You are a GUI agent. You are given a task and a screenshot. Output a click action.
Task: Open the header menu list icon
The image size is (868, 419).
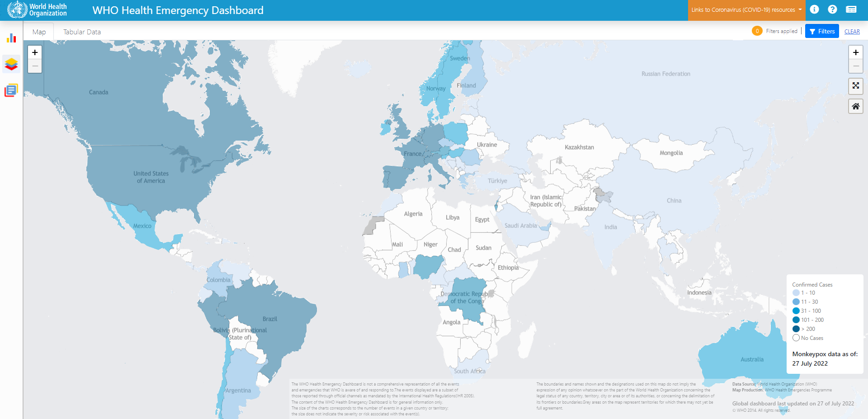point(851,9)
